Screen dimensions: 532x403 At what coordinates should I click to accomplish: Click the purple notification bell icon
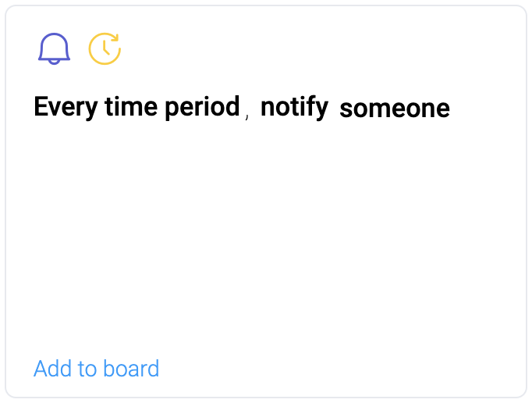point(54,49)
